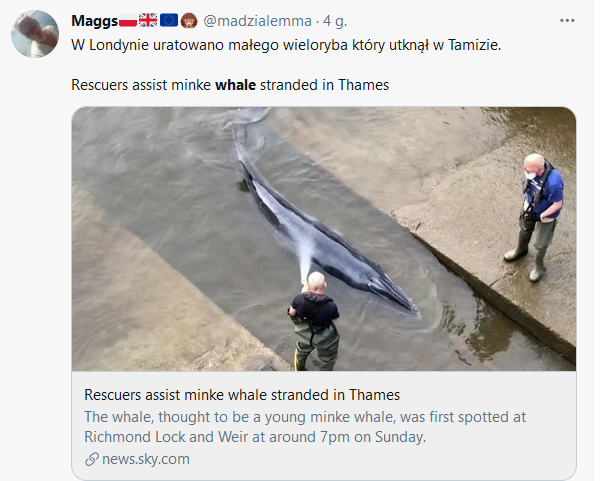Click the EU flag emoji in name

(x=168, y=20)
